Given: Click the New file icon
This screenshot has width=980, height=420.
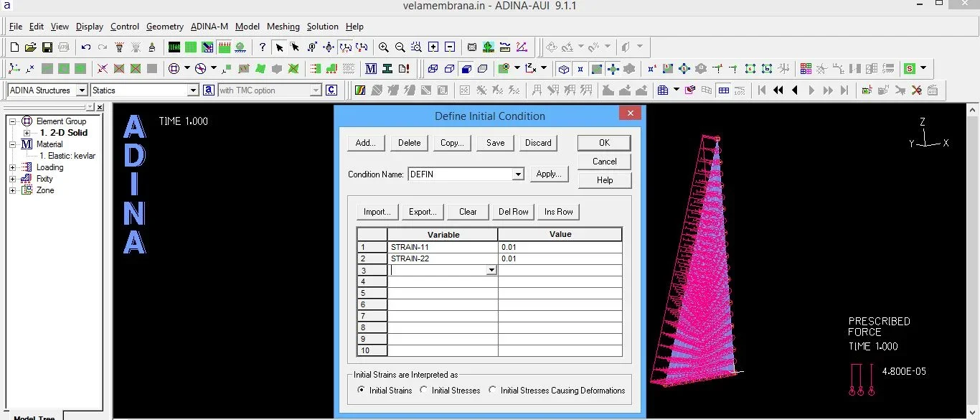Looking at the screenshot, I should pyautogui.click(x=14, y=47).
